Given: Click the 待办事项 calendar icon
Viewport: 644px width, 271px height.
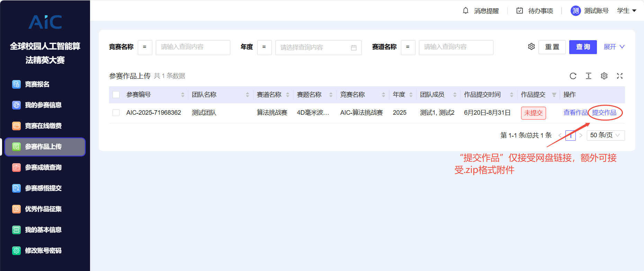Looking at the screenshot, I should point(520,11).
